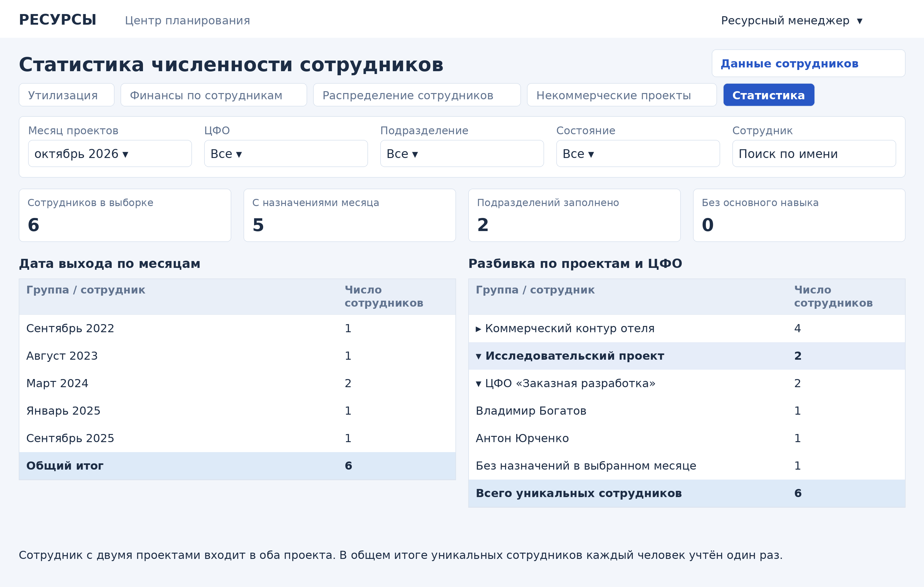Click the Сентябрь 2025 row
The height and width of the screenshot is (587, 924).
(237, 438)
